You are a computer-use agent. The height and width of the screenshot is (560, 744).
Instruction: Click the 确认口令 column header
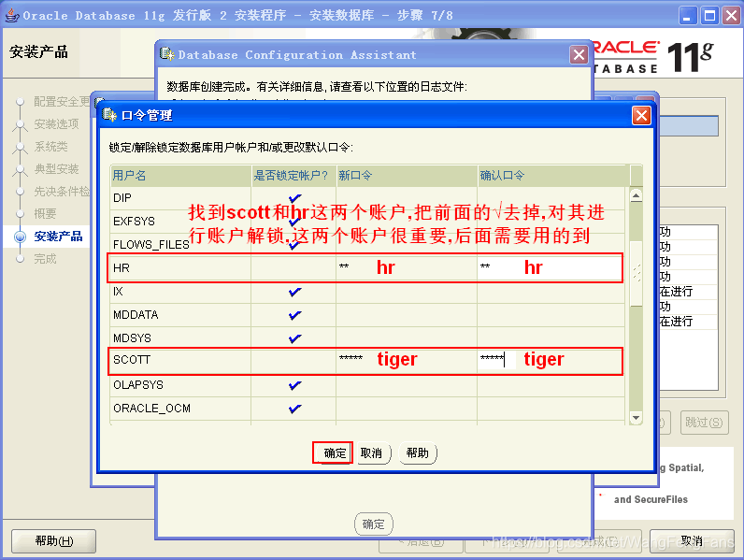[553, 176]
